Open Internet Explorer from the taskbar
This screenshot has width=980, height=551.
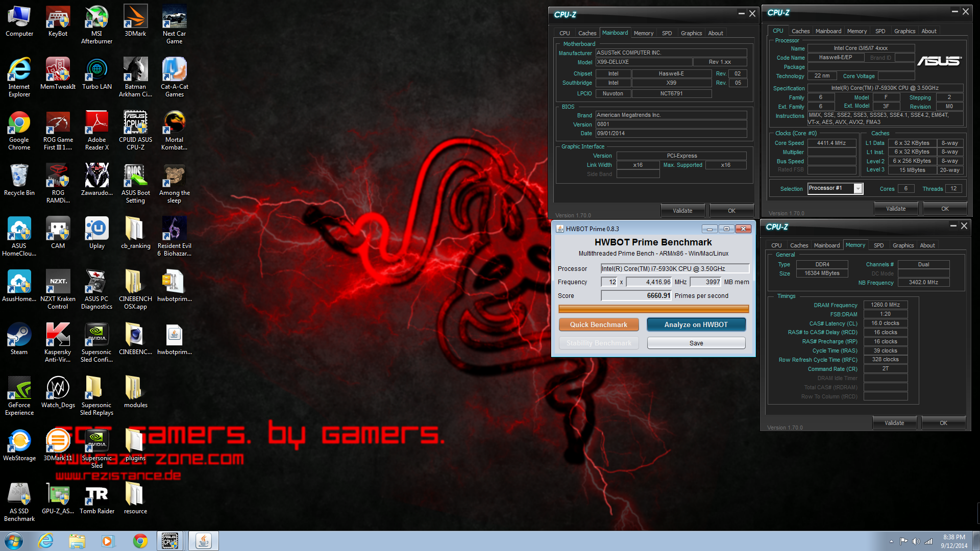(46, 541)
